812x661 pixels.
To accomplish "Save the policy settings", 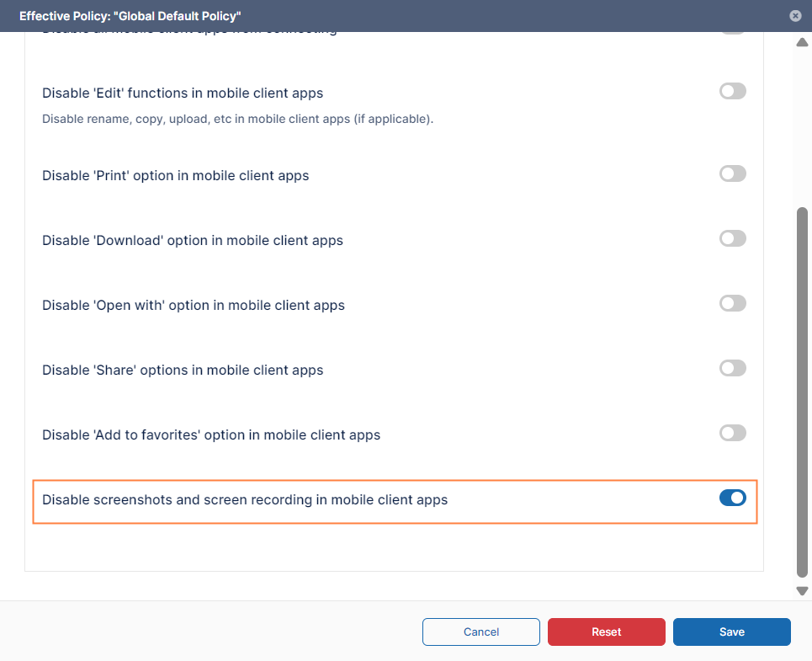I will [x=732, y=632].
